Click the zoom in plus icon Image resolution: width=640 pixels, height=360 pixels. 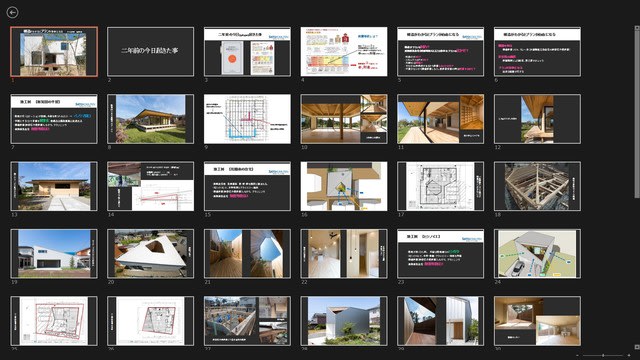(x=629, y=356)
